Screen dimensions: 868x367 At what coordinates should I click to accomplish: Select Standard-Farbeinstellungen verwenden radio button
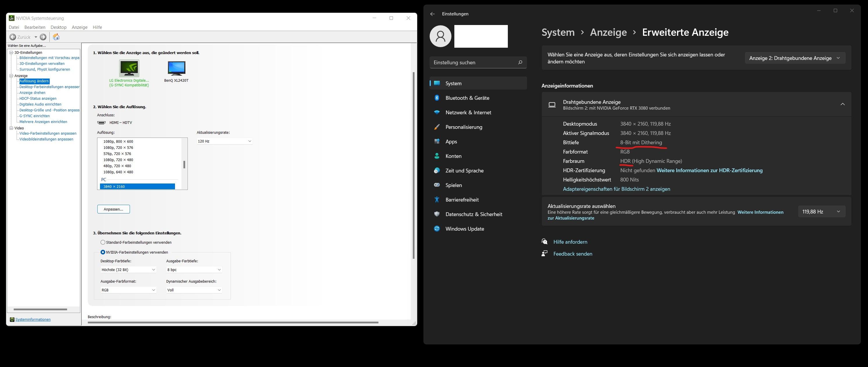point(103,242)
